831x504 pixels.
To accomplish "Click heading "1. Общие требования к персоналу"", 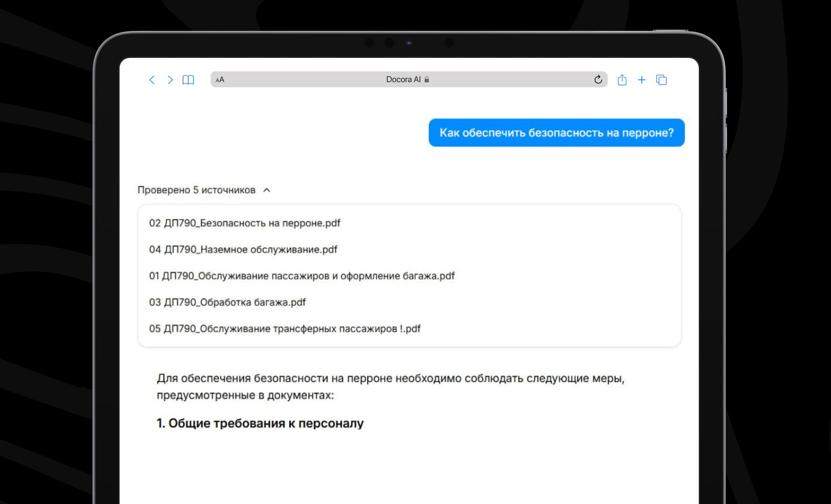I will 260,423.
